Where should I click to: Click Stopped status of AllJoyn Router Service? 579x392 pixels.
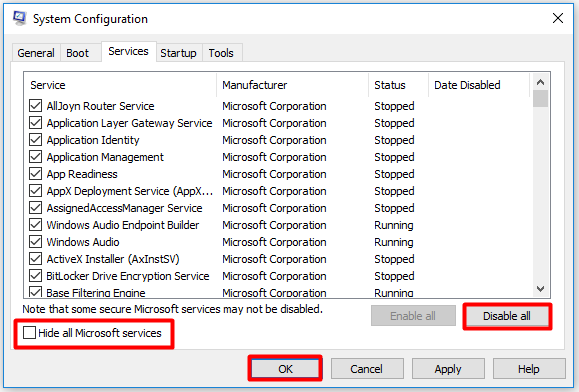(394, 106)
